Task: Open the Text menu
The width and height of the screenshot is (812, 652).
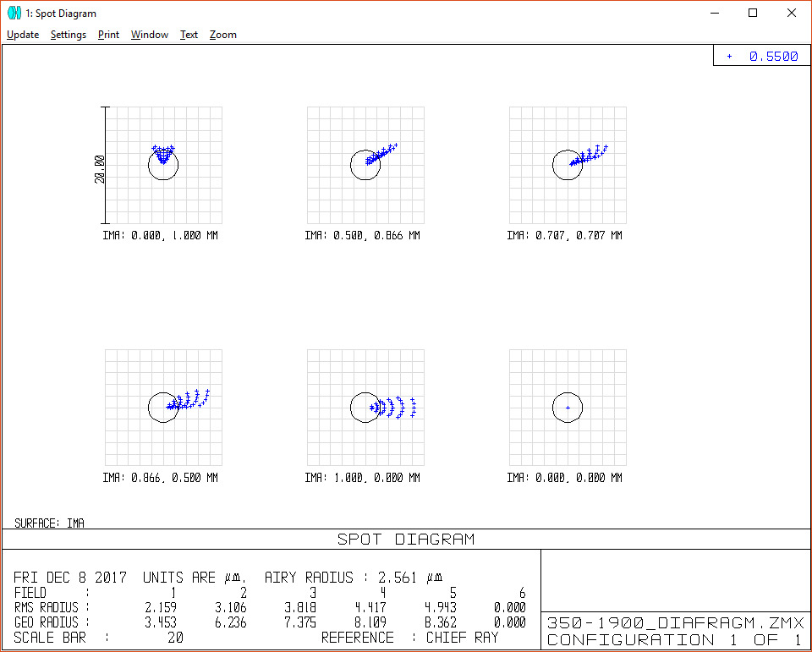Action: point(189,35)
